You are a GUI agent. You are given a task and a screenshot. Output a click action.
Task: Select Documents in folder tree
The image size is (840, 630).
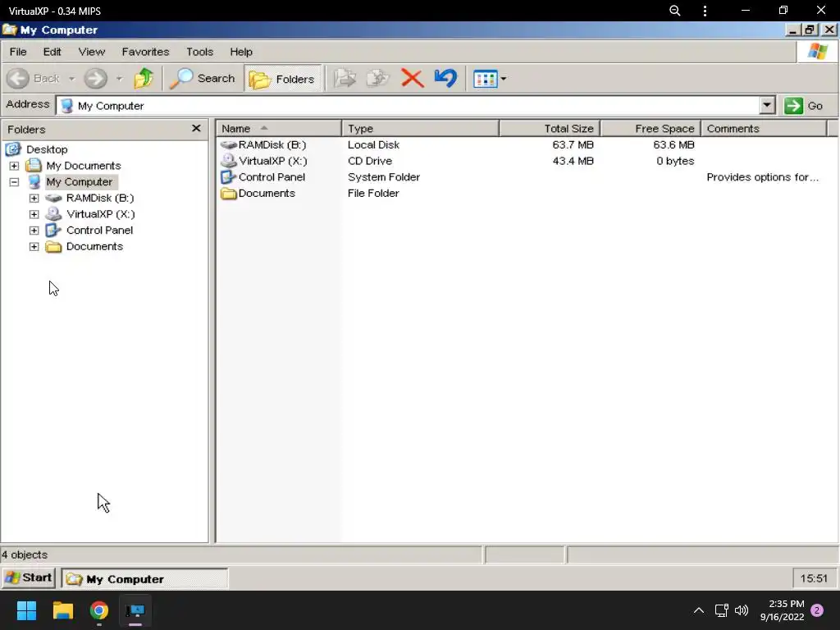pyautogui.click(x=94, y=246)
